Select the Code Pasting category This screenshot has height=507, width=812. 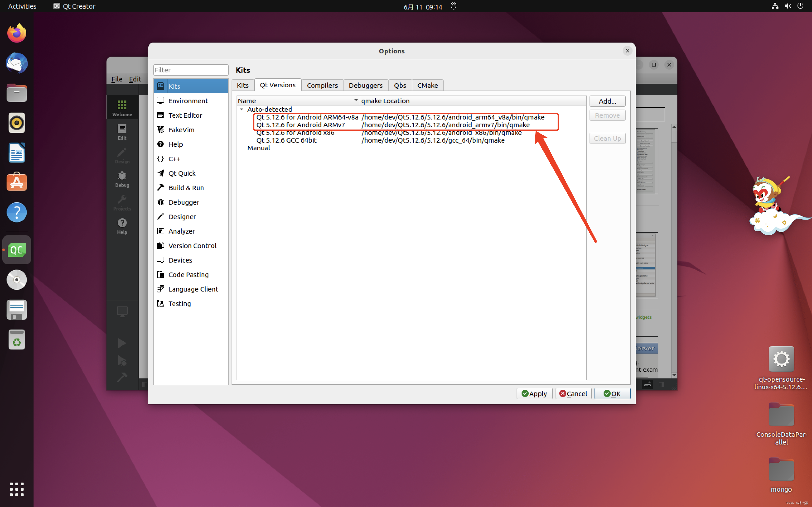click(x=188, y=275)
